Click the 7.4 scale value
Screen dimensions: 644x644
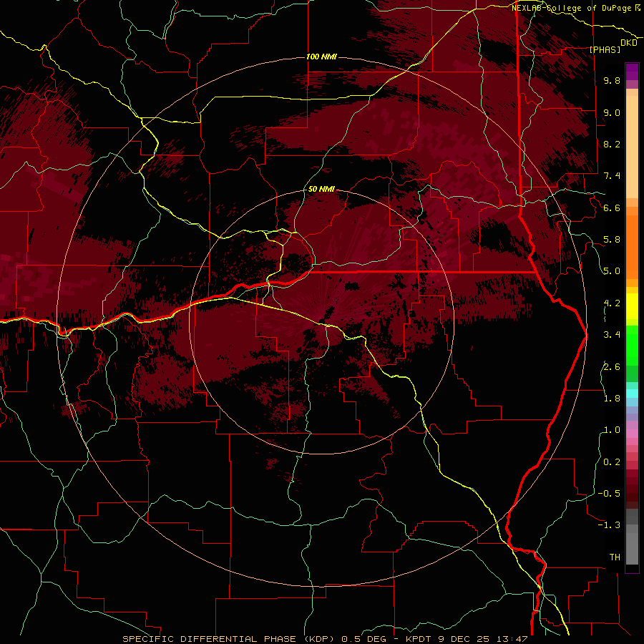pos(612,176)
